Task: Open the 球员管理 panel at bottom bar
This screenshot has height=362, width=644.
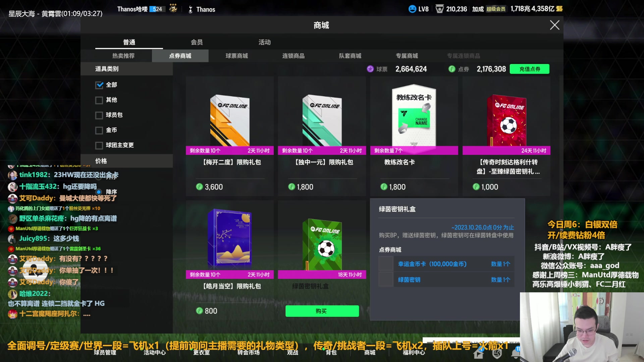Action: tap(105, 353)
